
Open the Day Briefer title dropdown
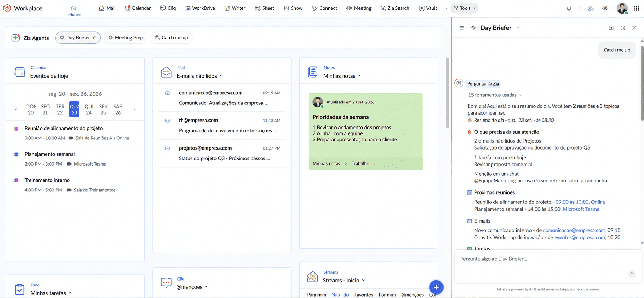[518, 28]
